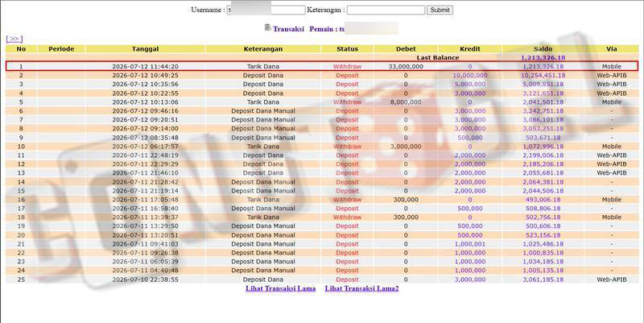644x323 pixels.
Task: Select date 2026-07-12 10:22:55
Action: (146, 93)
